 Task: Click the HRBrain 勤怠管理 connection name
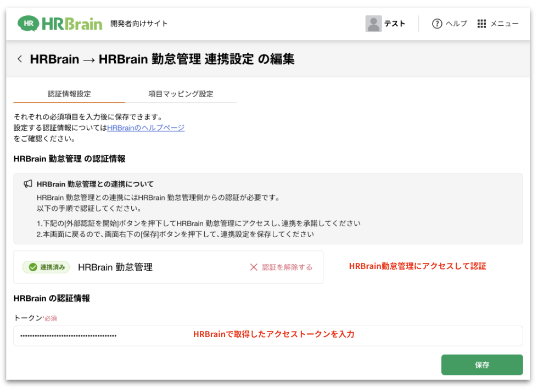(x=115, y=267)
